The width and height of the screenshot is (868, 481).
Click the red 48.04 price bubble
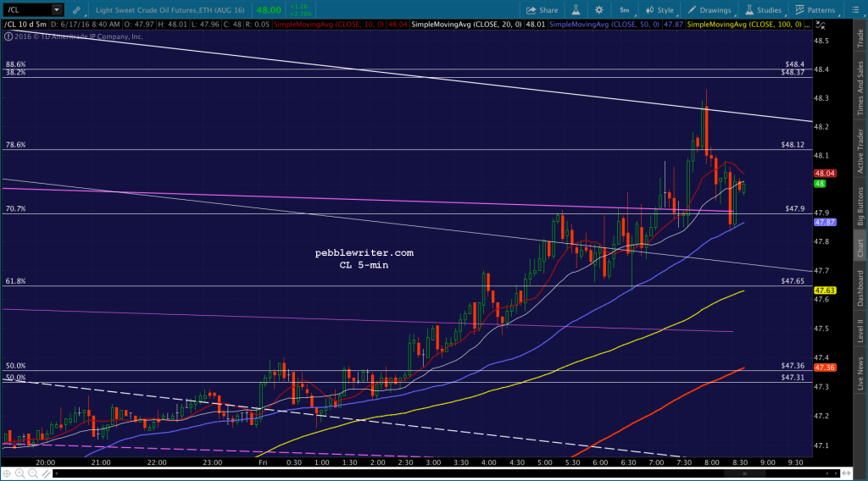click(x=825, y=174)
